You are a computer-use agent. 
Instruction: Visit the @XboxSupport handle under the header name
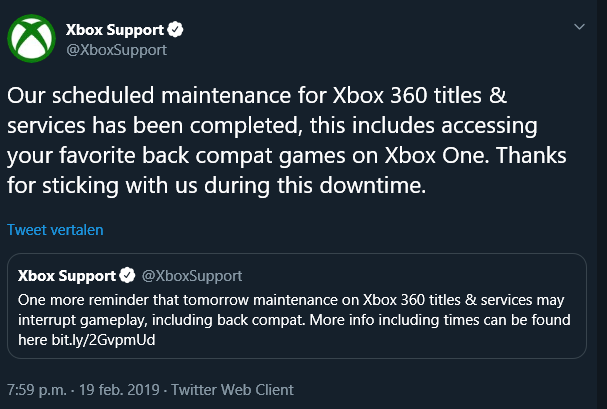coord(117,50)
